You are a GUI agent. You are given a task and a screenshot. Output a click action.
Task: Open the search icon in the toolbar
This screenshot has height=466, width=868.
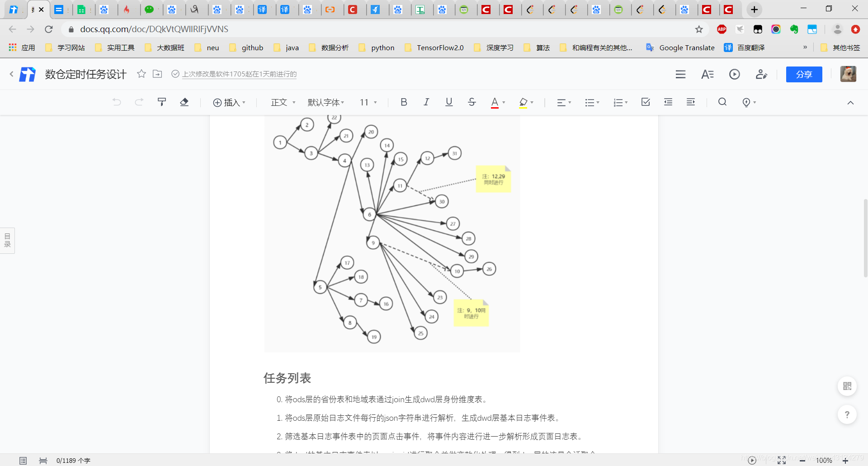pos(722,102)
